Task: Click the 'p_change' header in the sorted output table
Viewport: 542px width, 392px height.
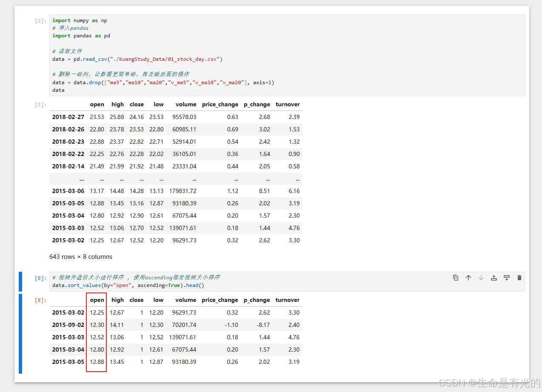Action: pos(257,300)
